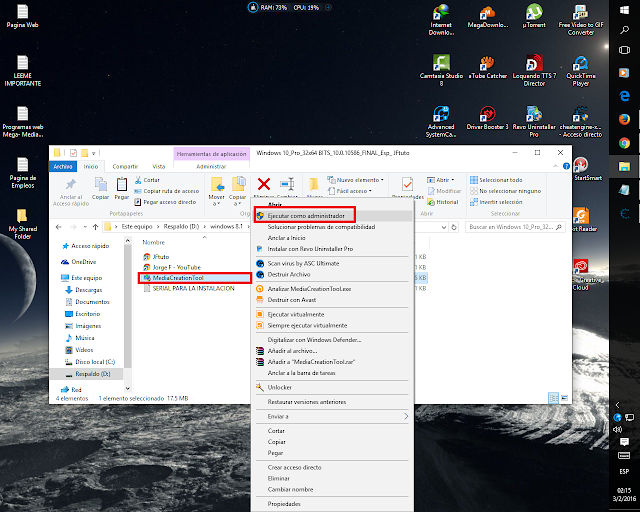Expand address bar history dropdown arrow
This screenshot has height=512, width=640.
(444, 227)
